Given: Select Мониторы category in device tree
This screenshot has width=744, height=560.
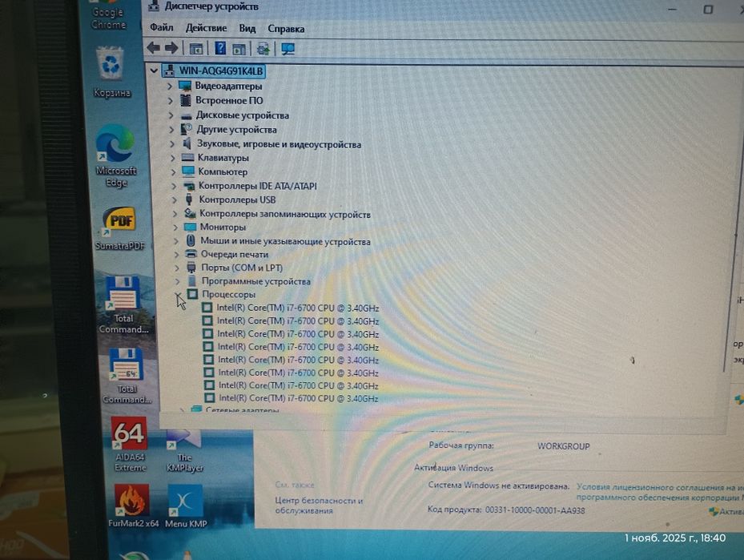Looking at the screenshot, I should click(223, 227).
